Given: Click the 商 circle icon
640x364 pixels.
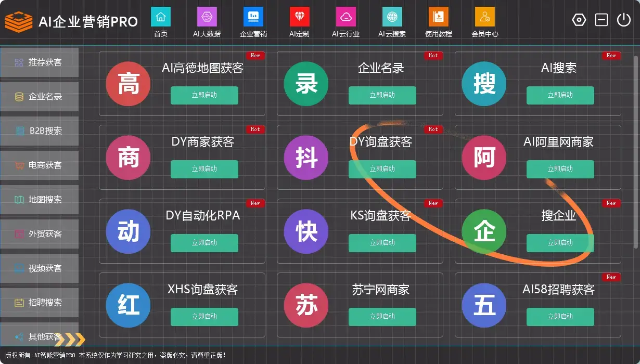Looking at the screenshot, I should coord(128,158).
